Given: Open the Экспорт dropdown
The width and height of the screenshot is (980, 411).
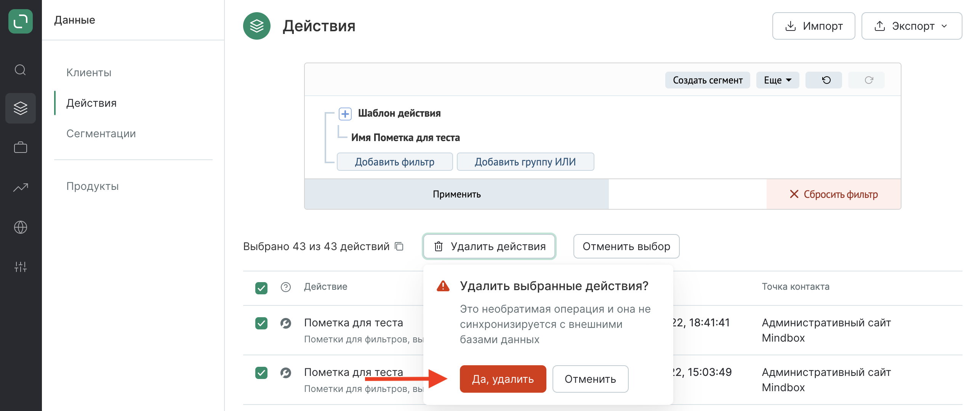Looking at the screenshot, I should (911, 26).
